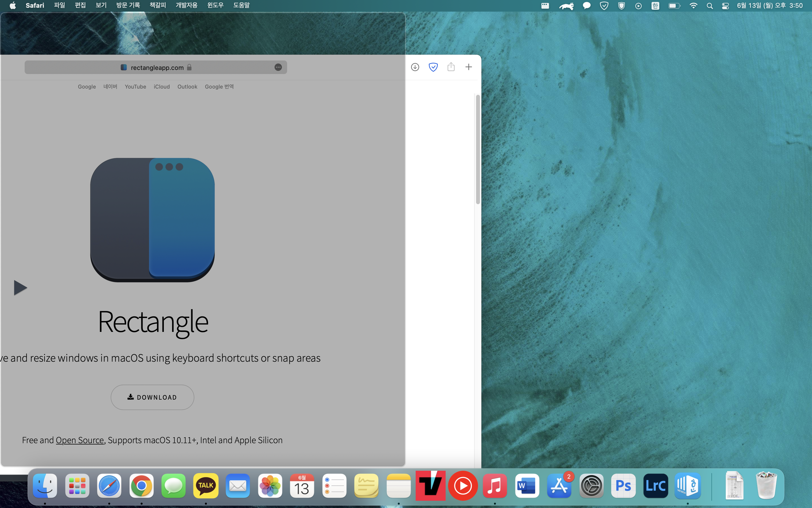Switch Korean input source icon

pos(655,6)
